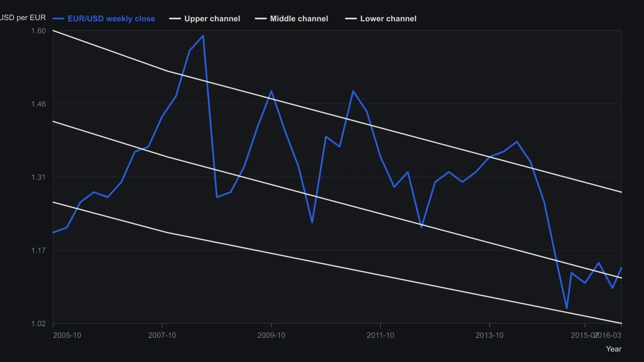This screenshot has height=362, width=644.
Task: Toggle Upper channel legend entry
Action: [x=204, y=19]
